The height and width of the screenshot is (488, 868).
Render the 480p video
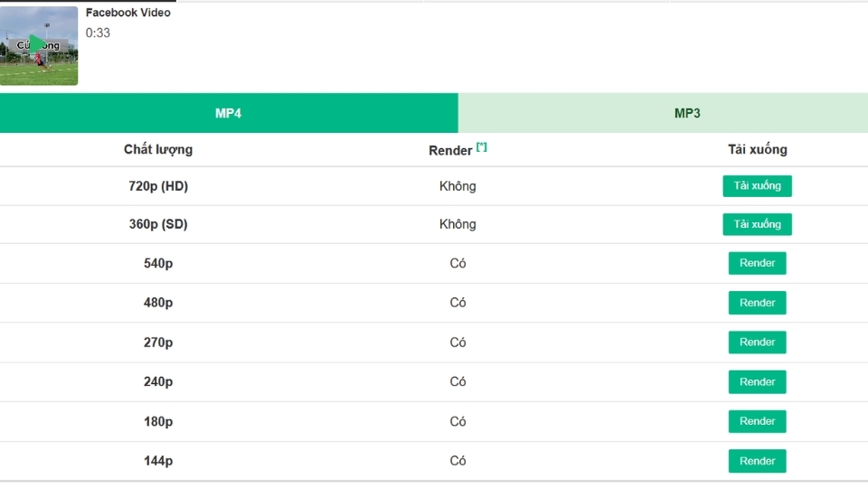(x=757, y=303)
